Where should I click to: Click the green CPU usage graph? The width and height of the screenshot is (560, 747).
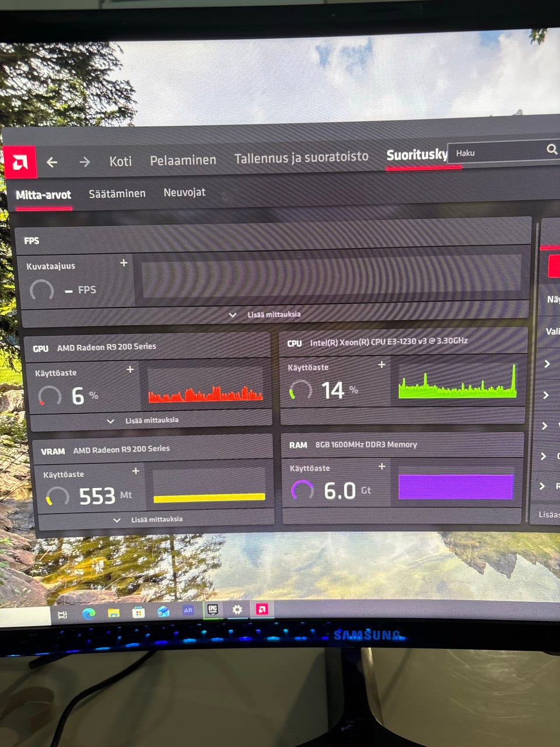click(458, 382)
